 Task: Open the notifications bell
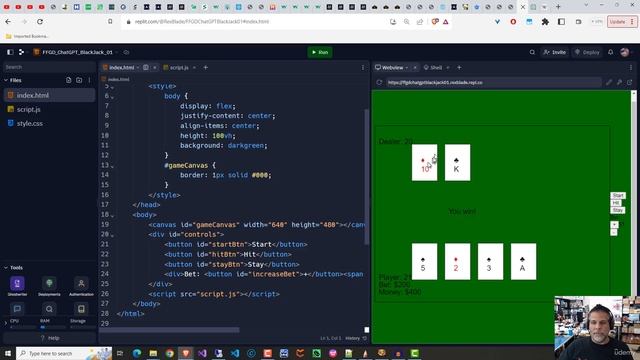pos(611,52)
